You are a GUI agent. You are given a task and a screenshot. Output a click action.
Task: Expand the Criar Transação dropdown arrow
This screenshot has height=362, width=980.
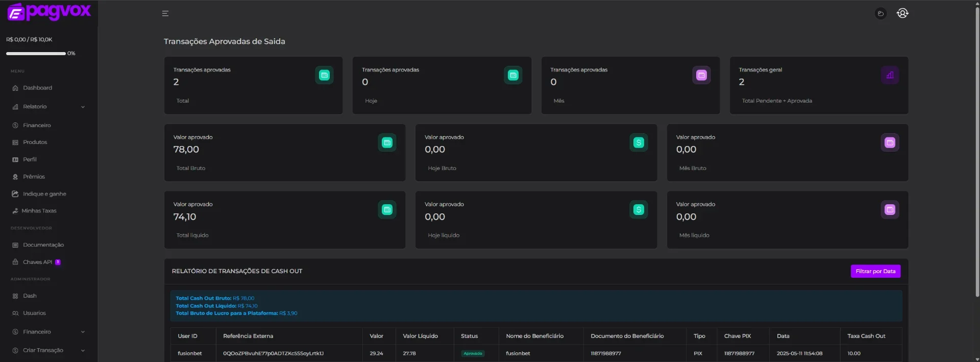[83, 350]
